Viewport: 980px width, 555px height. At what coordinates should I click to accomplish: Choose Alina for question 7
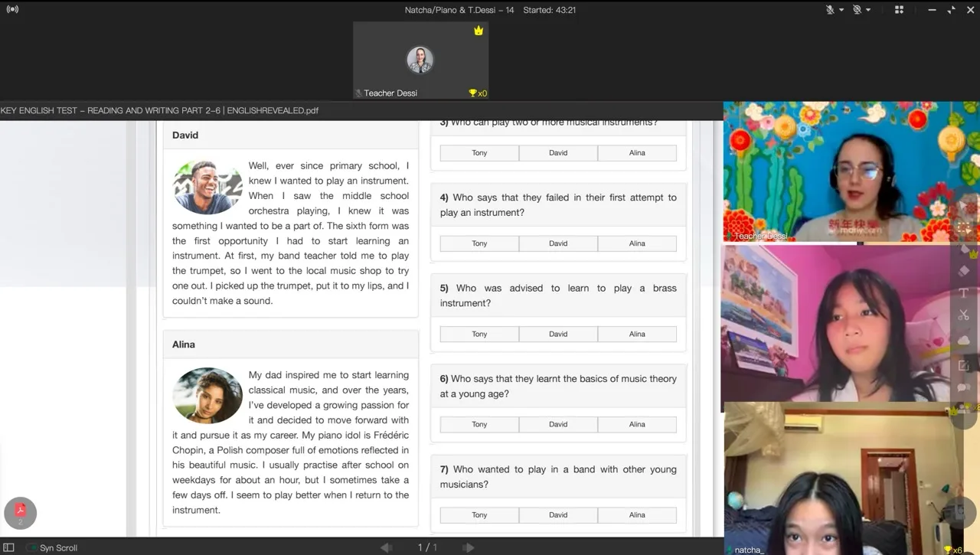[637, 515]
